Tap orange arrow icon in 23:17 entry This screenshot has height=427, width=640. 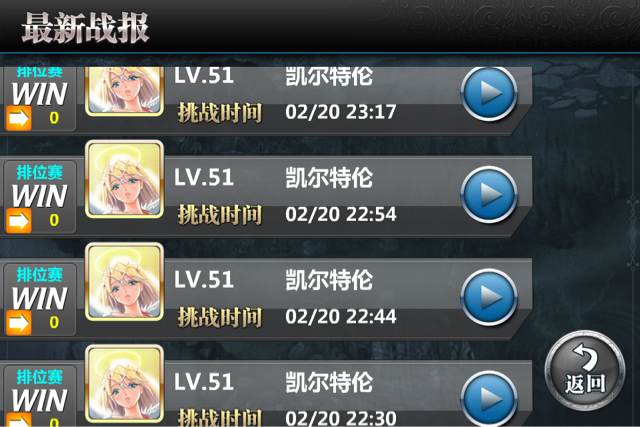pyautogui.click(x=18, y=118)
